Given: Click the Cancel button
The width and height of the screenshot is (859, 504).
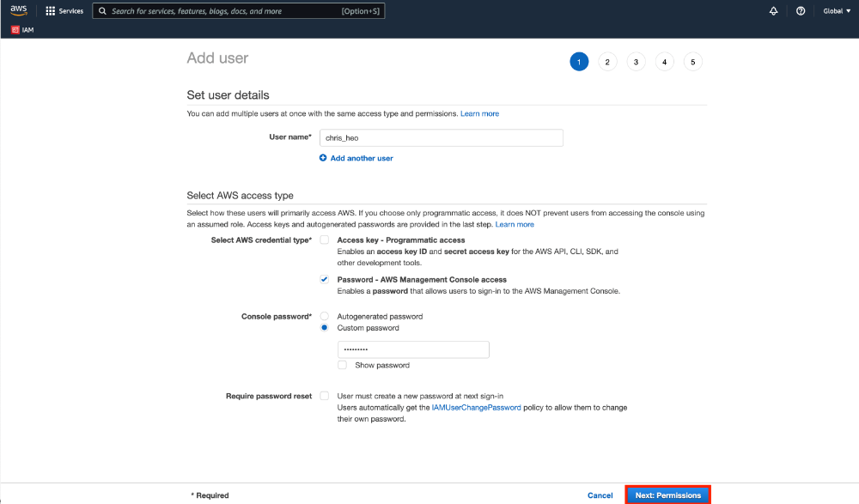Looking at the screenshot, I should 600,495.
